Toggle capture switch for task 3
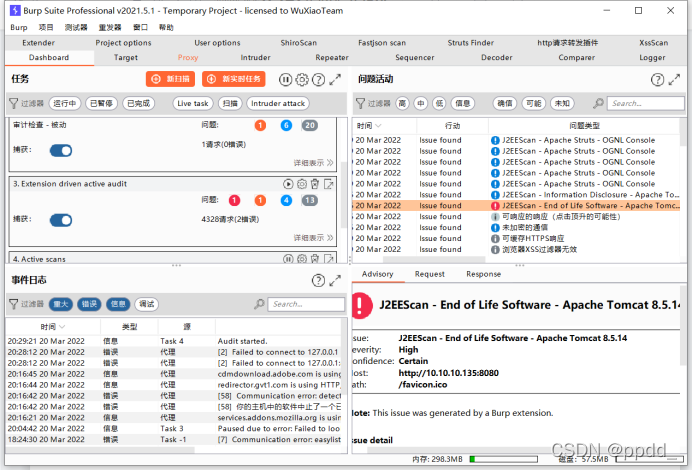Screen dimensions: 692x470 61,220
